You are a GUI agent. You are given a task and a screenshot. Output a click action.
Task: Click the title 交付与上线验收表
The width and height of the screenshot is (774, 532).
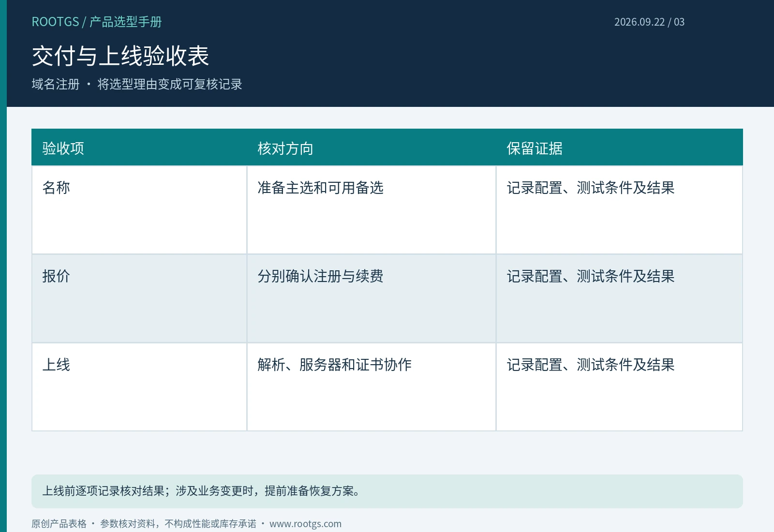[120, 56]
